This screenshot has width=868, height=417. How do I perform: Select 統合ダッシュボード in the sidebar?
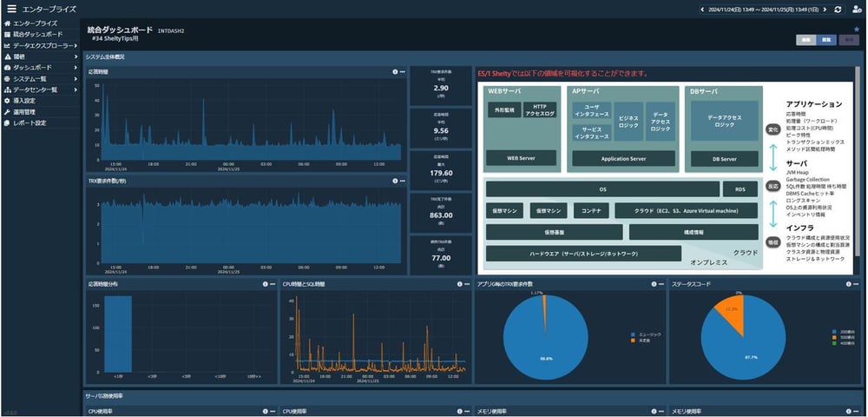pos(36,34)
